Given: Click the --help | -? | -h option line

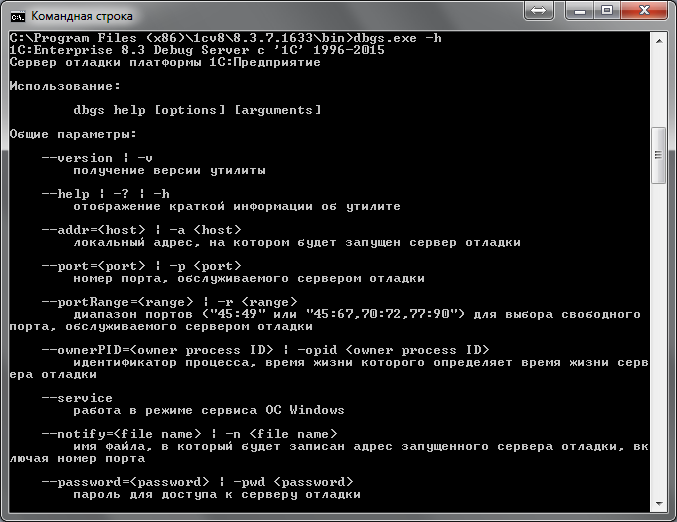Looking at the screenshot, I should [105, 194].
